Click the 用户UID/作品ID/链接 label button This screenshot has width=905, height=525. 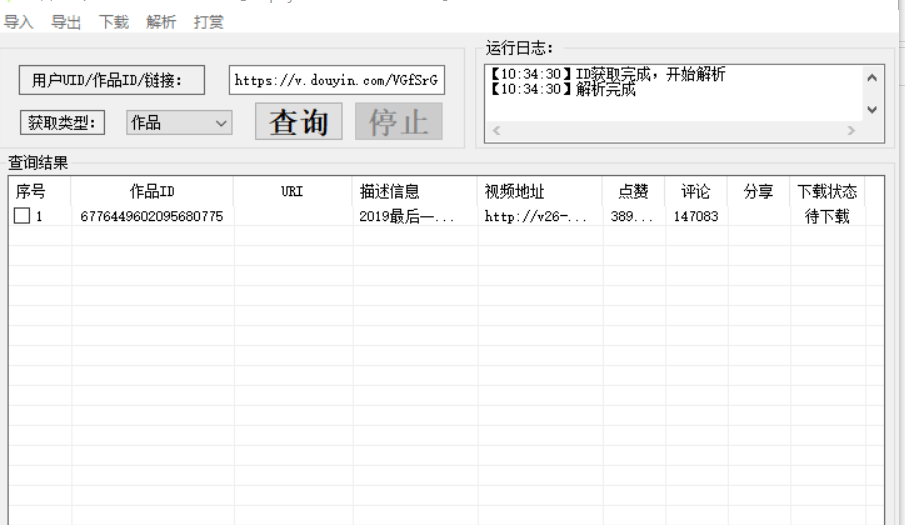(x=112, y=81)
